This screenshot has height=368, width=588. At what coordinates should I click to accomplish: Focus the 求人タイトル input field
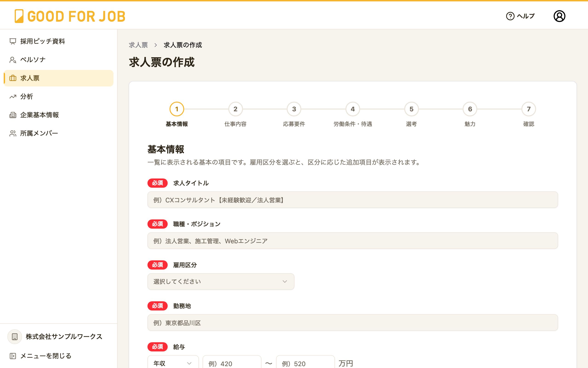coord(353,200)
